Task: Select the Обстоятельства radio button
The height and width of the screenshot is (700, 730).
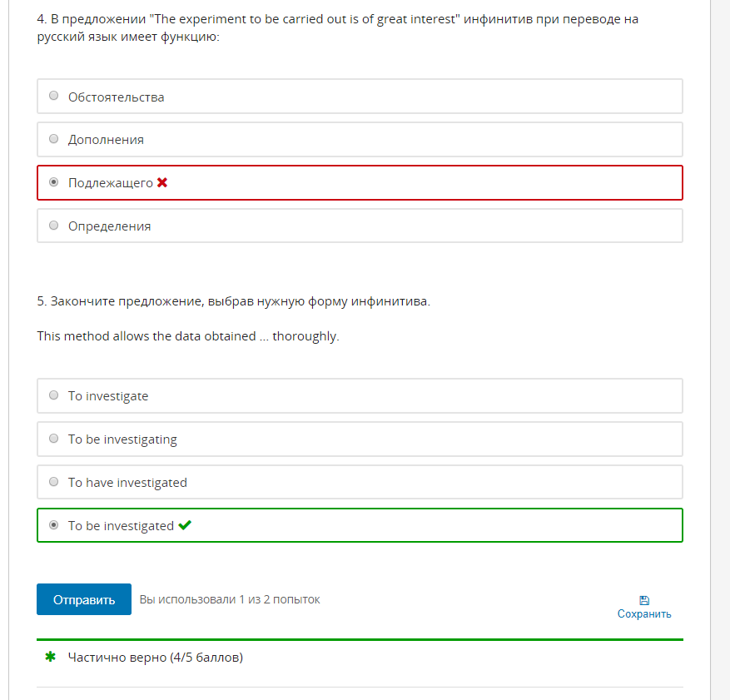Action: [54, 96]
